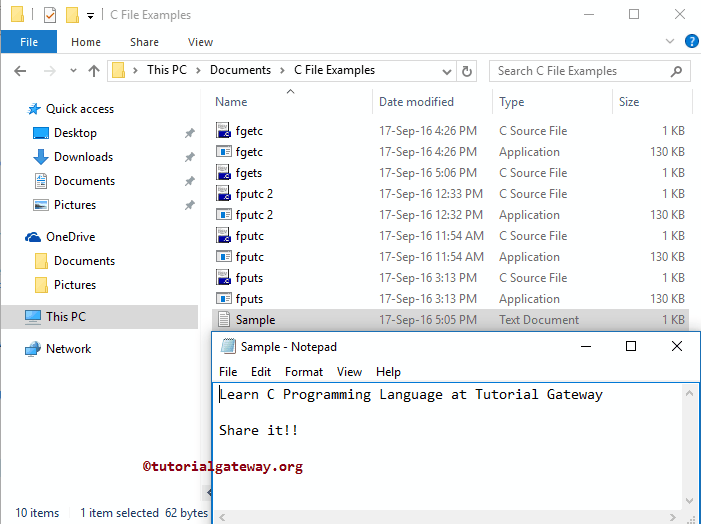Switch to the Share ribbon tab
Image resolution: width=701 pixels, height=524 pixels.
click(x=144, y=42)
